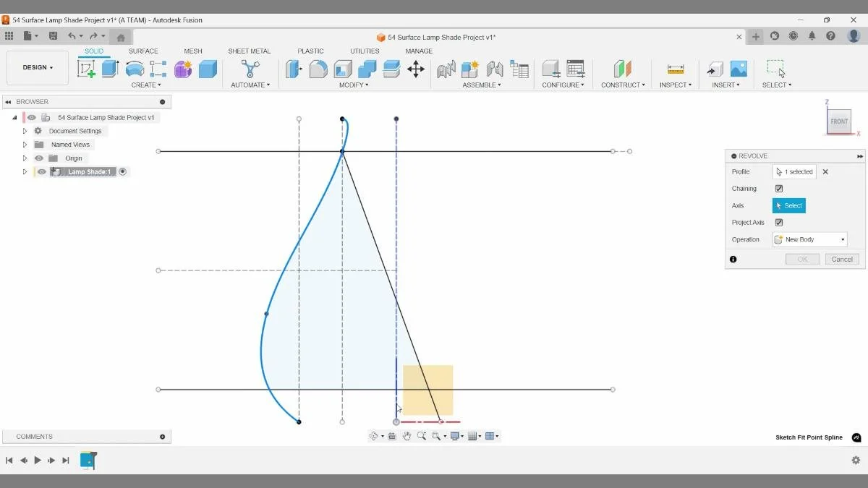Expand the Lamp Shade:1 node
The height and width of the screenshot is (488, 868).
(25, 172)
